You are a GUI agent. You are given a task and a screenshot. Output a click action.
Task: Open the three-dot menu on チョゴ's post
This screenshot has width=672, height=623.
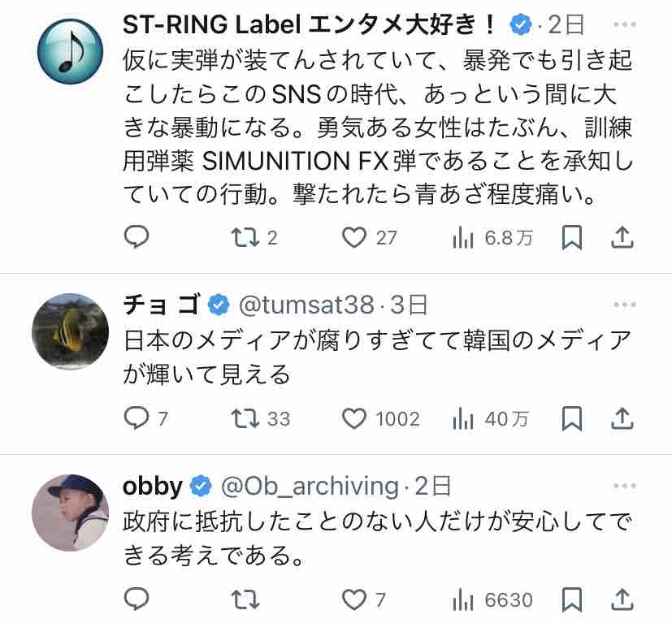tap(624, 305)
